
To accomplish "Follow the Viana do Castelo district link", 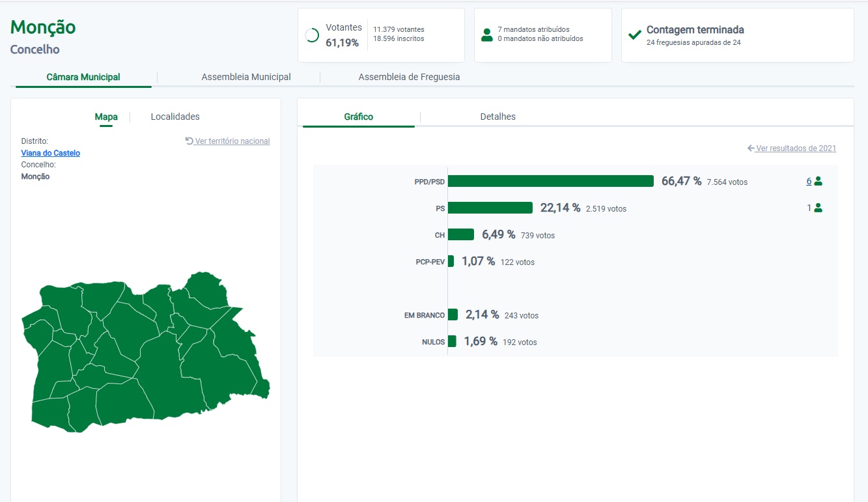I will coord(51,153).
